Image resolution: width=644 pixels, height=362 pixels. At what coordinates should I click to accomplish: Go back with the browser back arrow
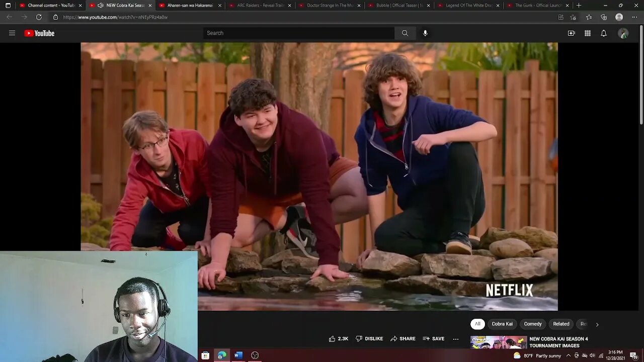[9, 17]
